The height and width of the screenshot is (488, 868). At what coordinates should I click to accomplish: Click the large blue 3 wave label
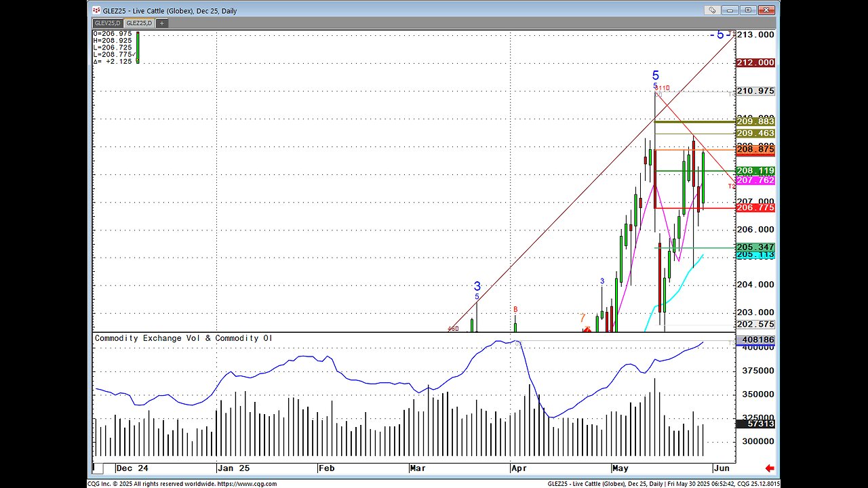point(477,287)
